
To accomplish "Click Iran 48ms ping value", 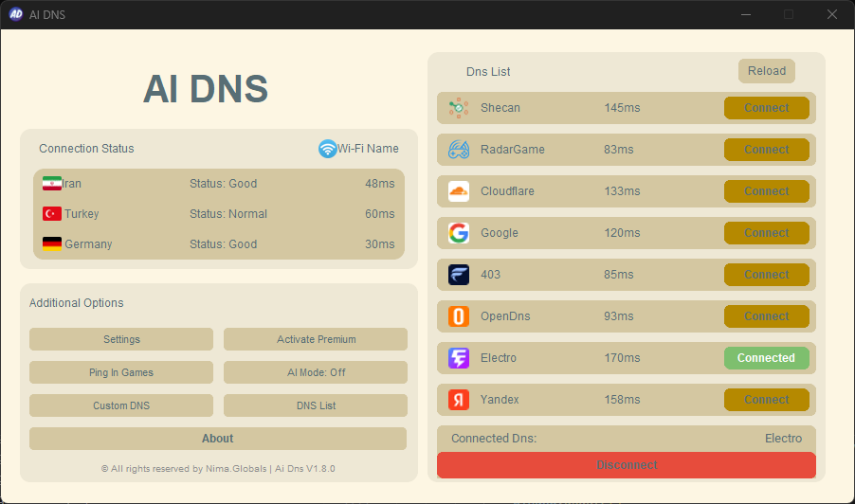I will click(379, 184).
